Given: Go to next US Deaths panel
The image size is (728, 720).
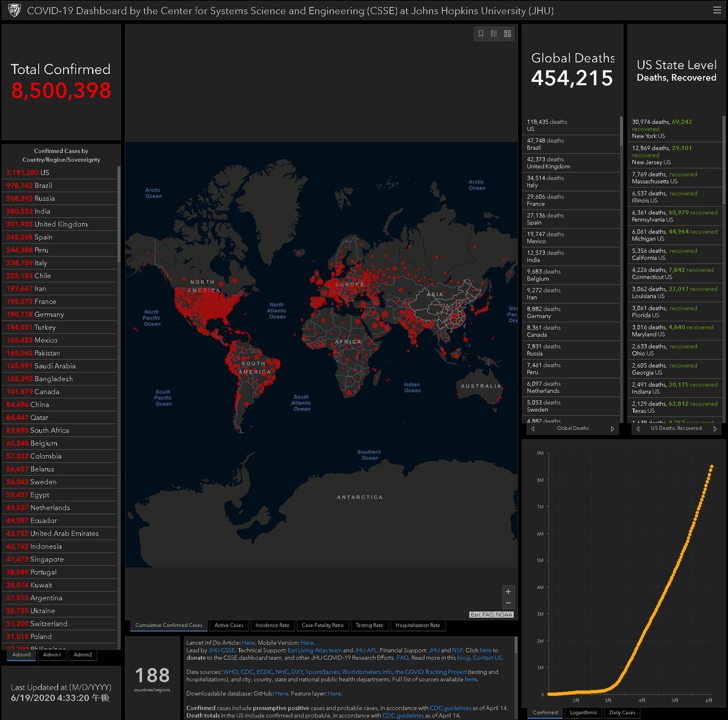Looking at the screenshot, I should pyautogui.click(x=715, y=429).
